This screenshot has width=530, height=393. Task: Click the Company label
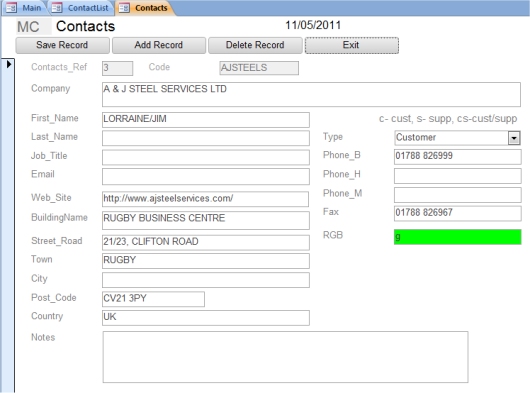(x=51, y=89)
